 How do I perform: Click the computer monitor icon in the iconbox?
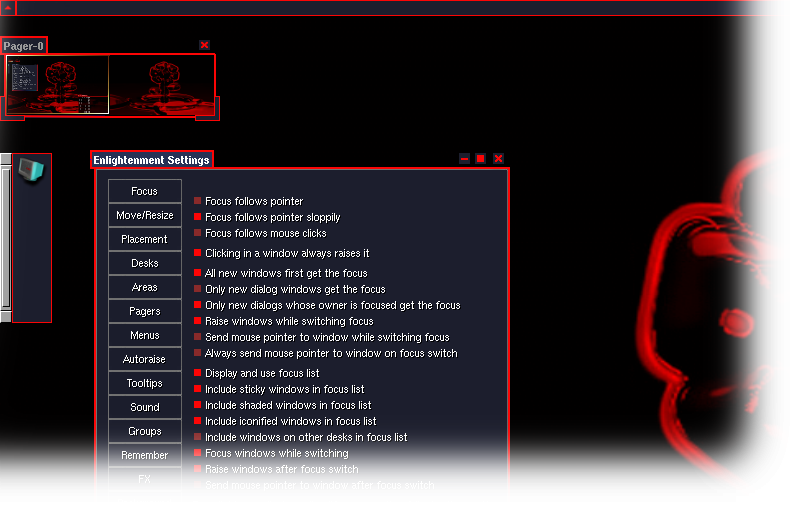pyautogui.click(x=31, y=170)
